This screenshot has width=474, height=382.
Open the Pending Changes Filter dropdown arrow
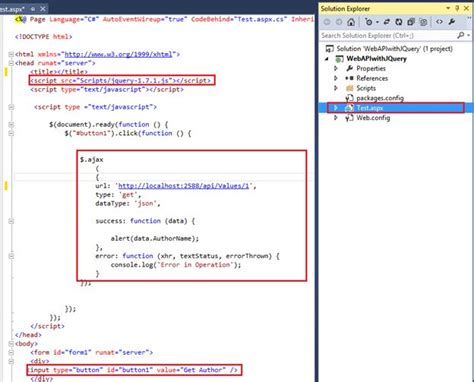pyautogui.click(x=377, y=22)
